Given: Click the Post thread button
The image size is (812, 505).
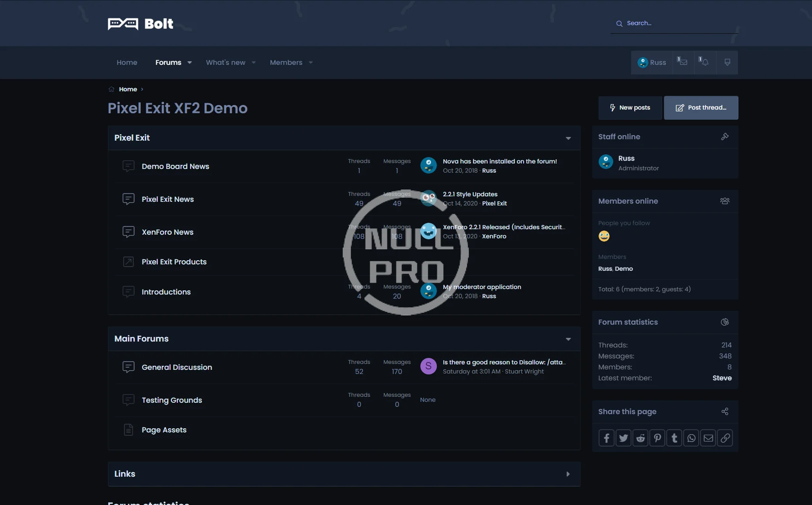Looking at the screenshot, I should click(701, 108).
